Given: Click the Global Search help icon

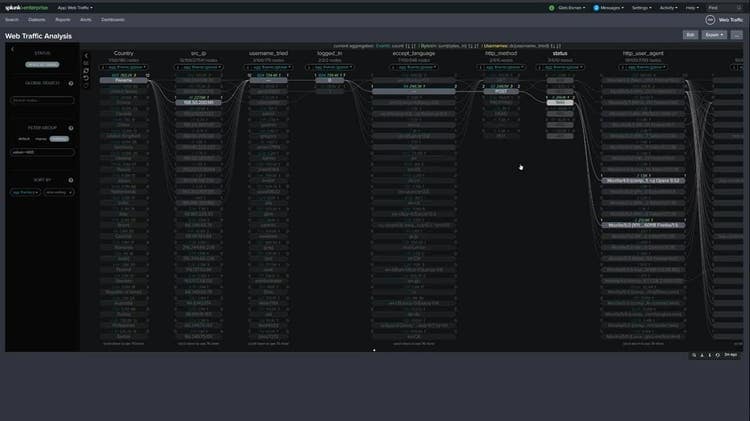Looking at the screenshot, I should [71, 83].
